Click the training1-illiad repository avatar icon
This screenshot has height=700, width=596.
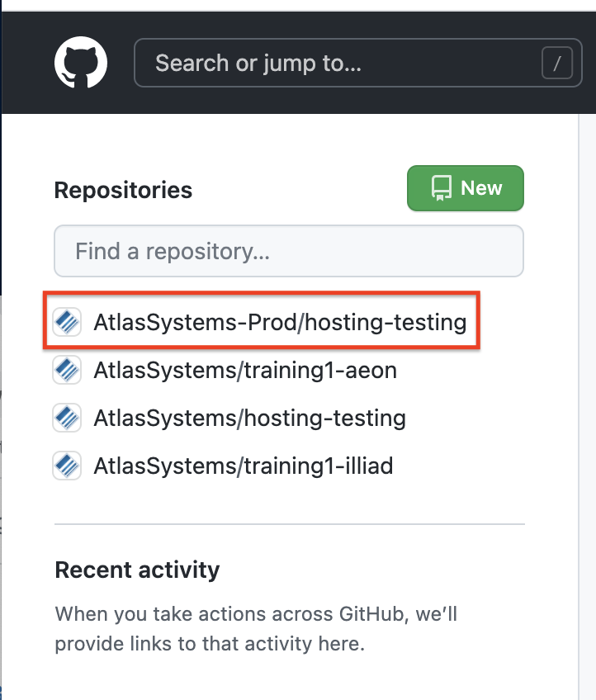(x=66, y=466)
